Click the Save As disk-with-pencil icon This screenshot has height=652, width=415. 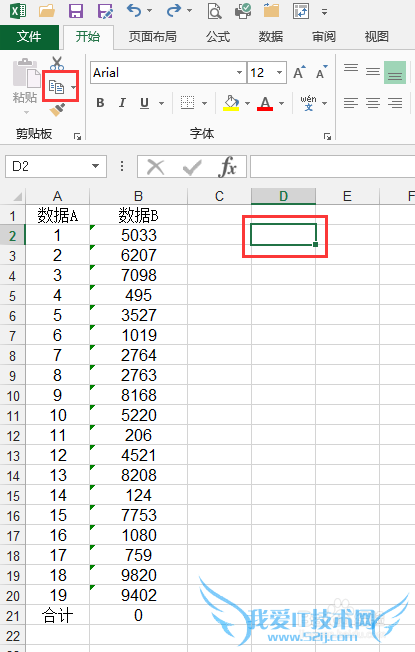[x=105, y=11]
